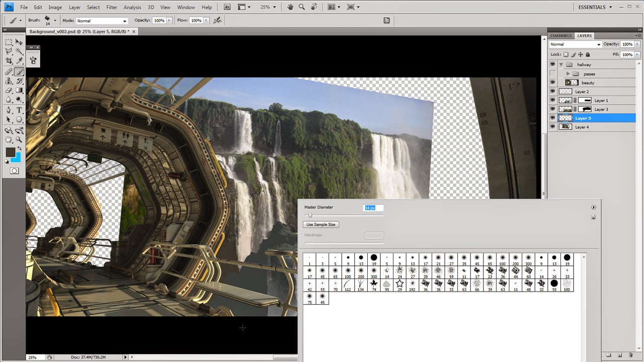Select the 3D Orbit camera tool

(19, 131)
